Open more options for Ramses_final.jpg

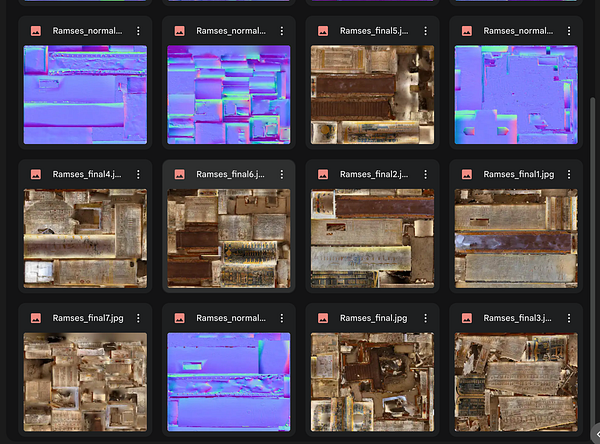(x=425, y=318)
